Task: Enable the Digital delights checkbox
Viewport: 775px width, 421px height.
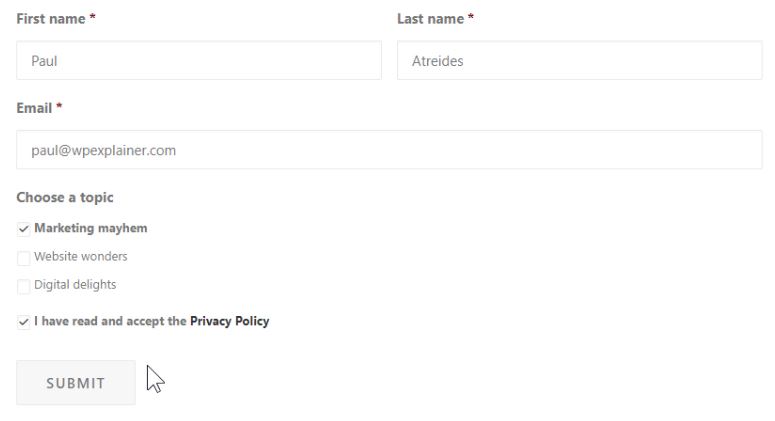Action: [x=24, y=286]
